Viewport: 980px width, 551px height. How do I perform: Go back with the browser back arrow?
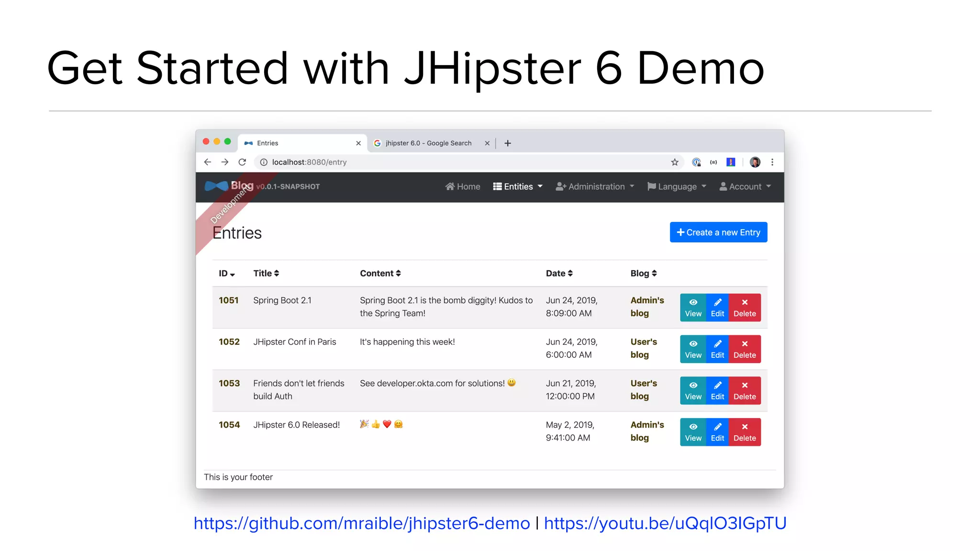coord(207,162)
